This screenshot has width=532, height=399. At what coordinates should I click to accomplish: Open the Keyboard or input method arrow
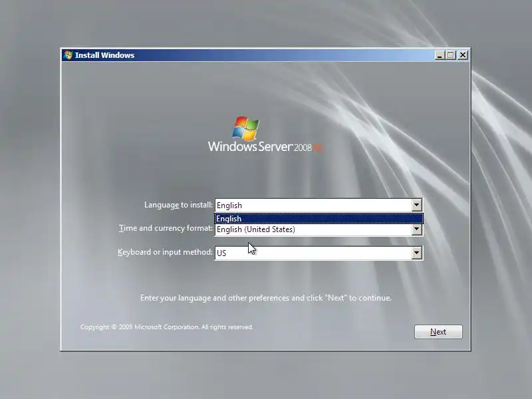[417, 253]
